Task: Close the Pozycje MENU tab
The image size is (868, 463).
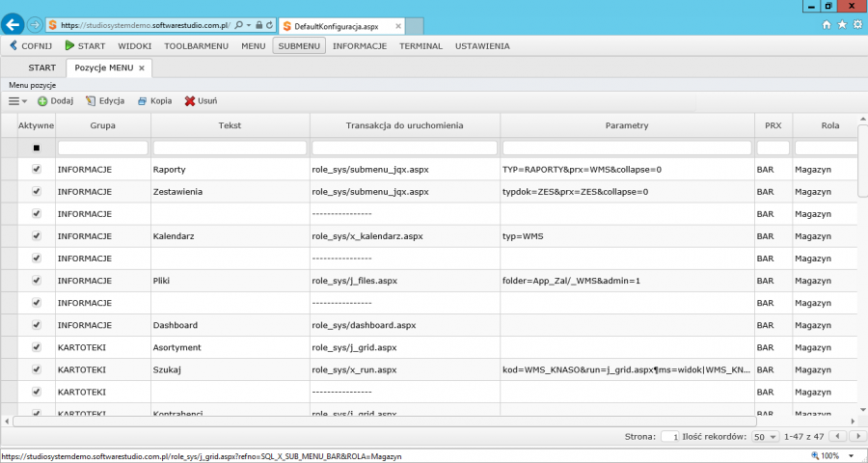Action: [x=141, y=68]
